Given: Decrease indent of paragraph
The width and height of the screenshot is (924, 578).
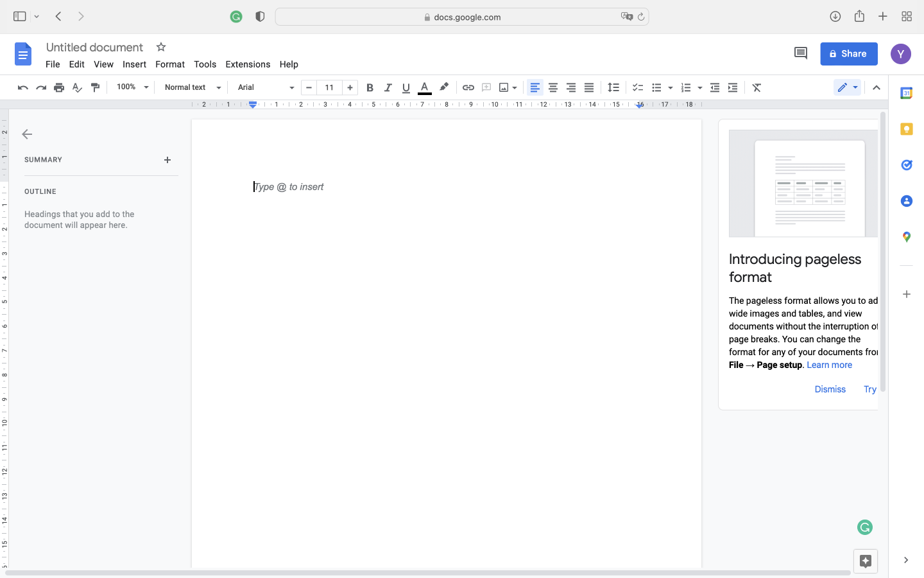Looking at the screenshot, I should [x=715, y=87].
